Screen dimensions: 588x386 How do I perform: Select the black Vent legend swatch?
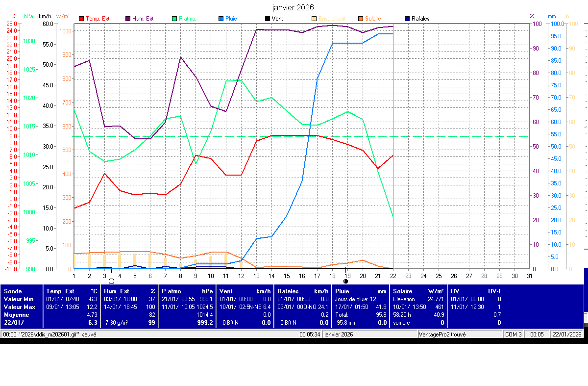(267, 19)
